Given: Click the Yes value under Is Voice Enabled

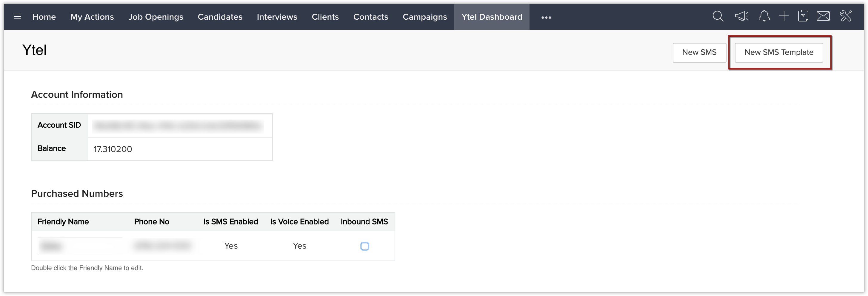Looking at the screenshot, I should point(299,246).
